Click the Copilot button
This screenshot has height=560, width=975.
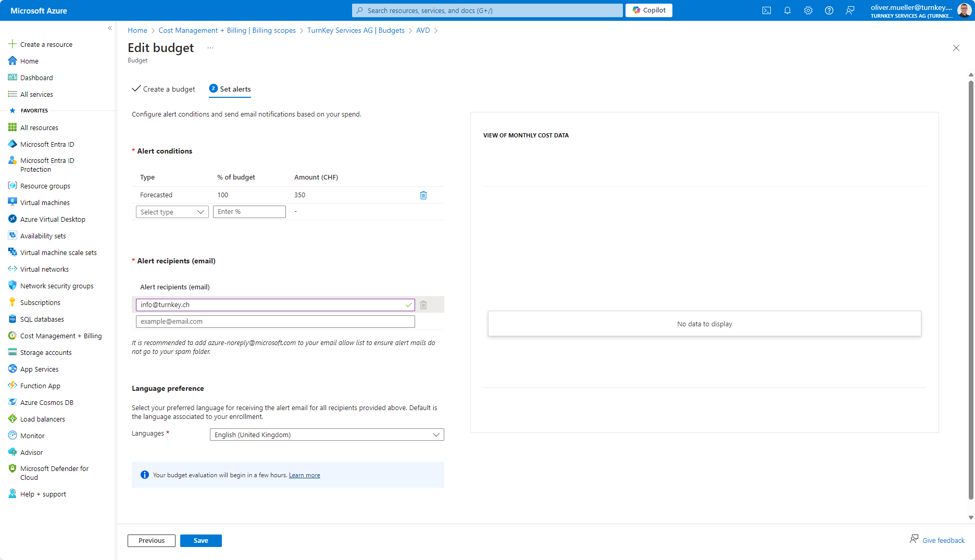[648, 10]
